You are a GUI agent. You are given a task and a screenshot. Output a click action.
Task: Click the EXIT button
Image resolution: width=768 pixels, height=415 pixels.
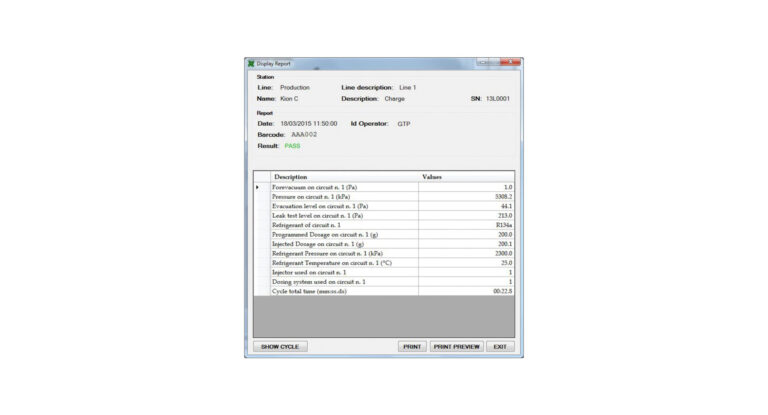click(500, 346)
